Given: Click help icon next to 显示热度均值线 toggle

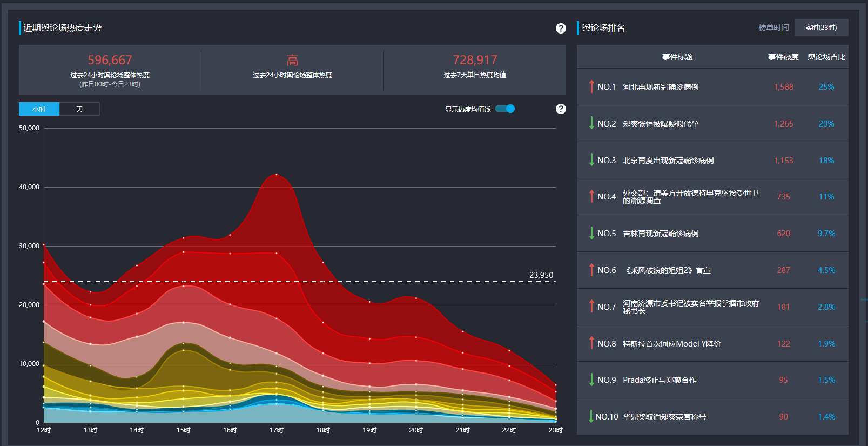Looking at the screenshot, I should (561, 109).
